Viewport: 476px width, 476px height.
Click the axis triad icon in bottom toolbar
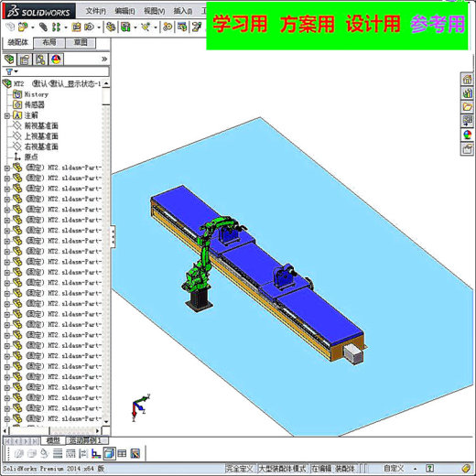(96, 454)
